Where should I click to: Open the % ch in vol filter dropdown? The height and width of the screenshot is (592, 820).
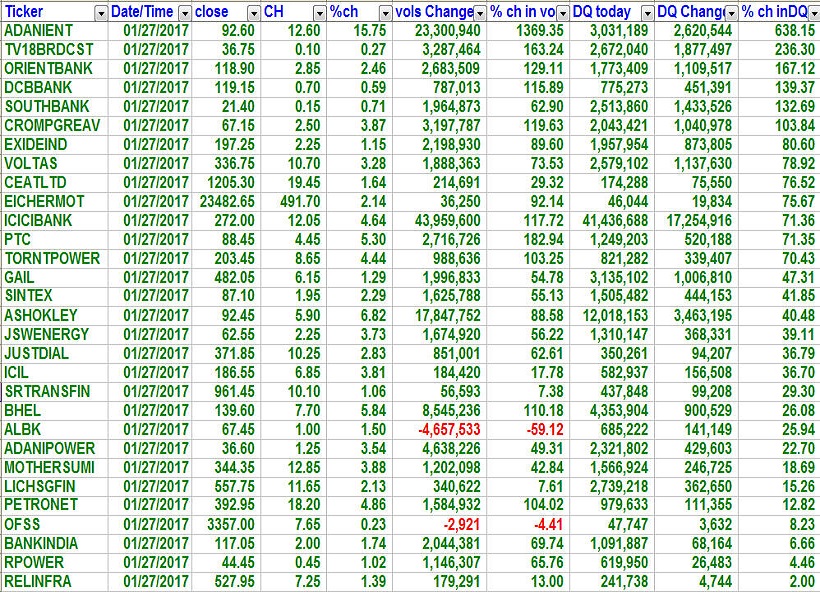(x=563, y=13)
